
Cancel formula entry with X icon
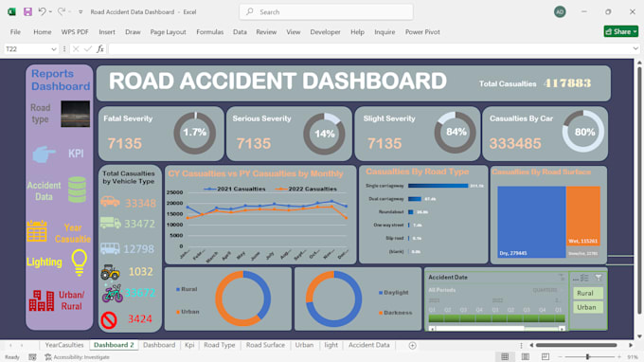click(76, 49)
